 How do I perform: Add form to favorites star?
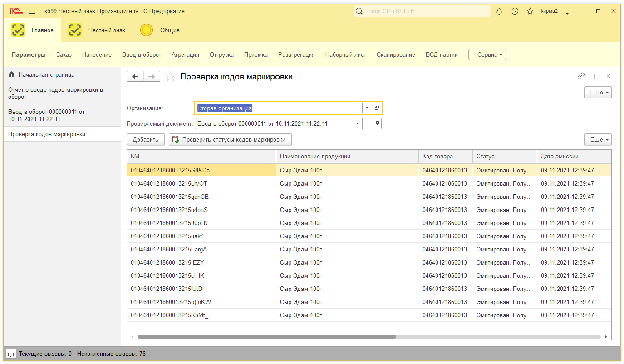click(x=170, y=77)
